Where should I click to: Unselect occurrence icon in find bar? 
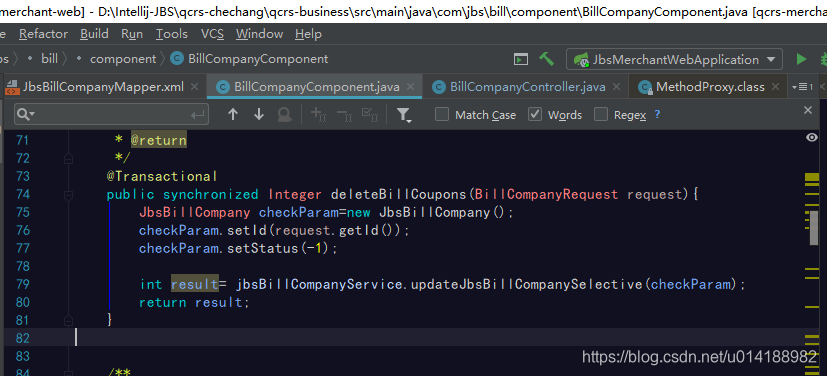click(345, 114)
